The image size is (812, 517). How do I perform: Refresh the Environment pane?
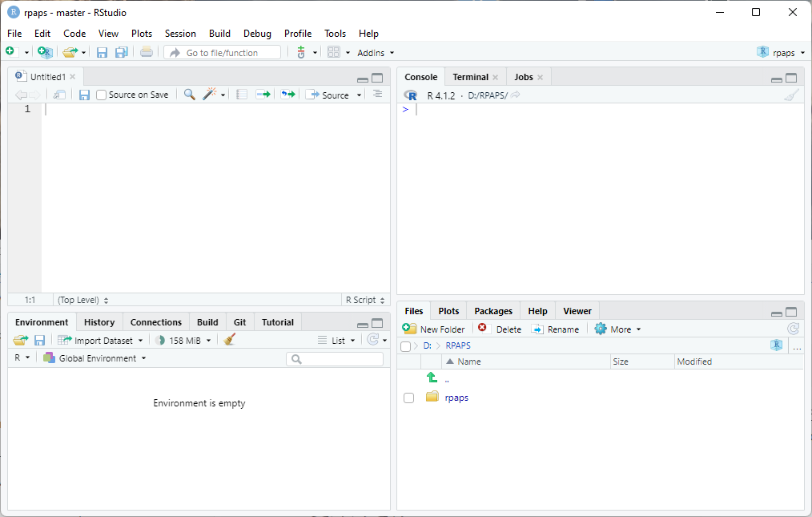(373, 340)
